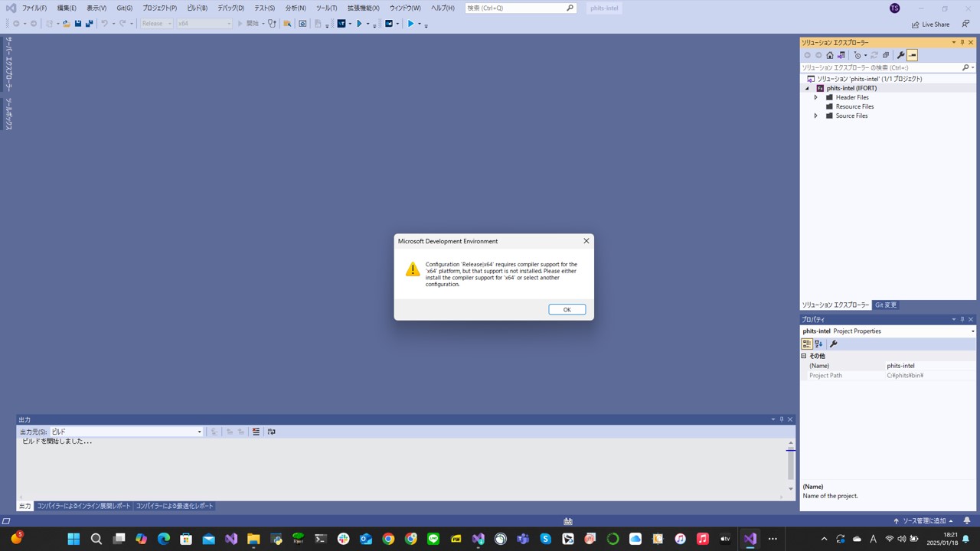
Task: Click the Undo toolbar icon
Action: (104, 24)
